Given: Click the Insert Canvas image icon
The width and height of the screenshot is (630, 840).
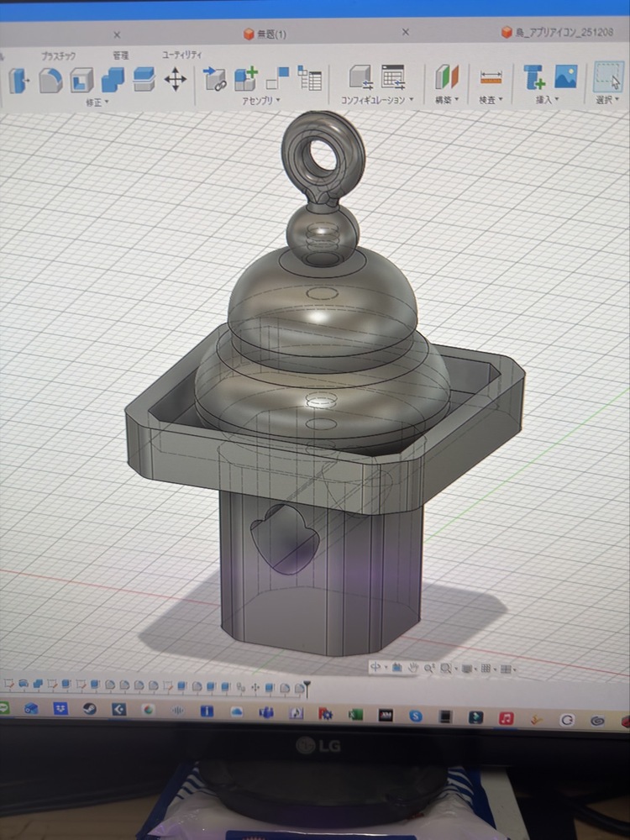Looking at the screenshot, I should coord(565,76).
